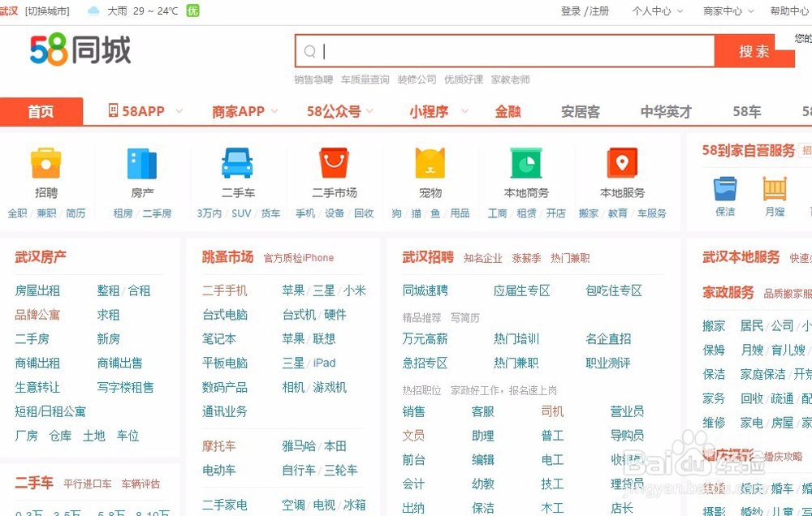Open the 武汉本地服务 section heading
Viewport: 812px width, 516px height.
741,257
